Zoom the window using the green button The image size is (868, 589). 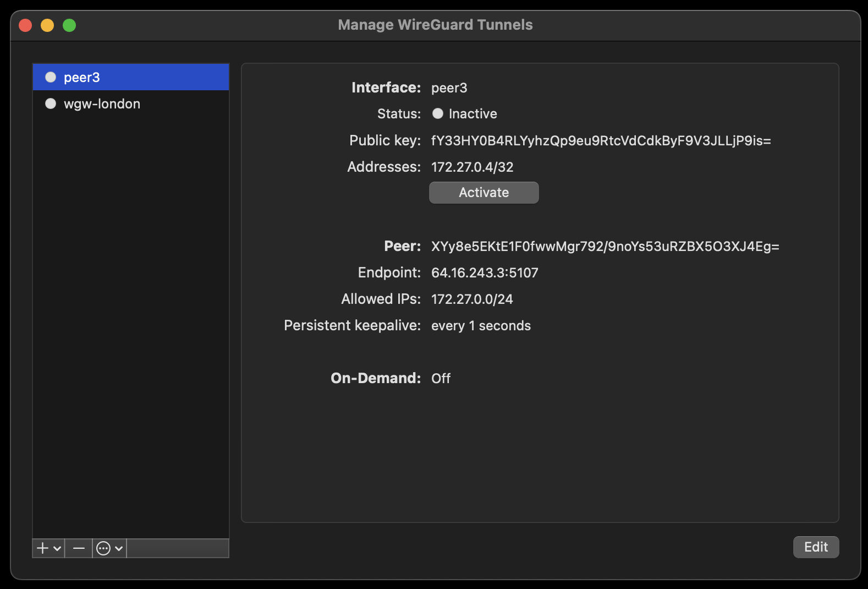[x=69, y=25]
